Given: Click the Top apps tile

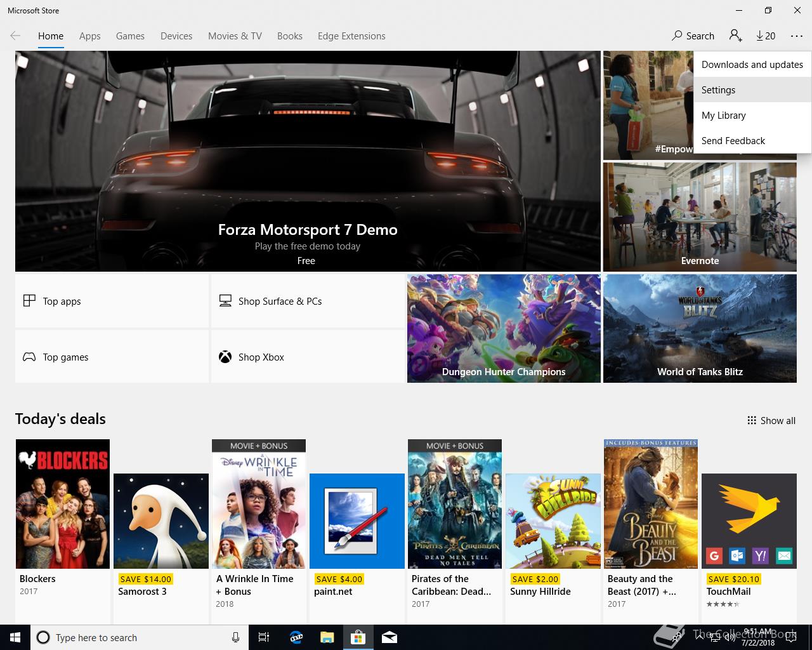Looking at the screenshot, I should pyautogui.click(x=112, y=301).
